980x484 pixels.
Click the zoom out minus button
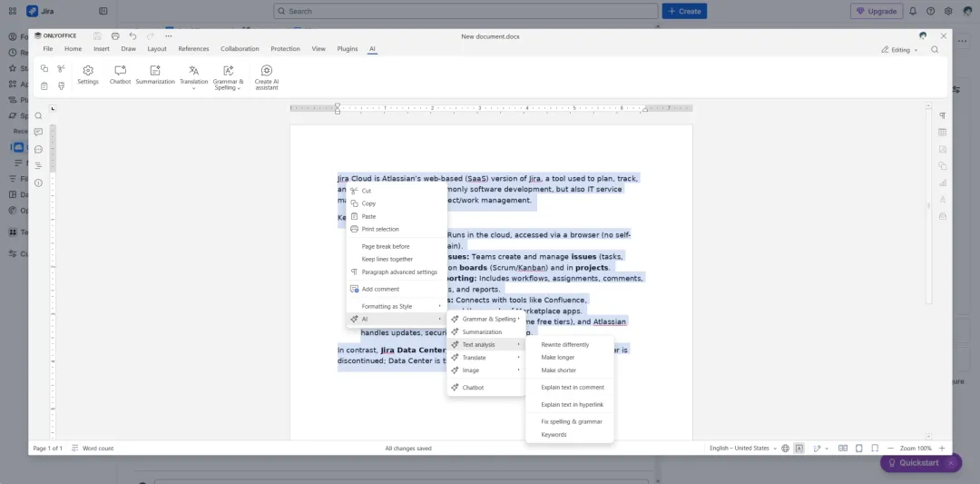coord(890,449)
